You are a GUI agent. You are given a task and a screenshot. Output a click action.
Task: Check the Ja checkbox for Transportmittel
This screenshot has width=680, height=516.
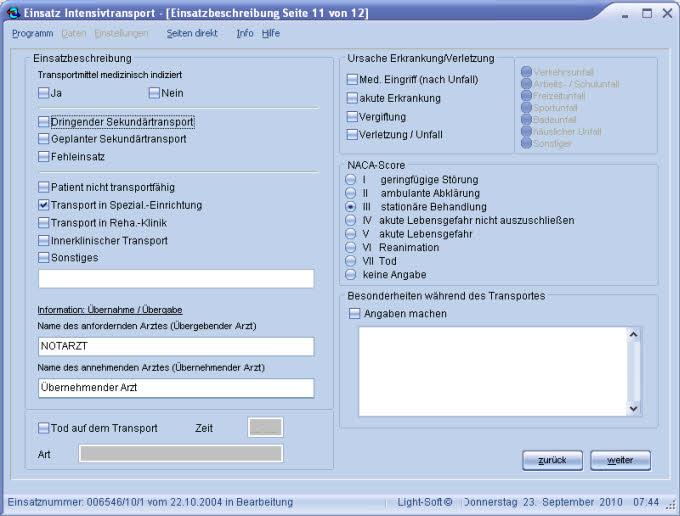coord(43,93)
